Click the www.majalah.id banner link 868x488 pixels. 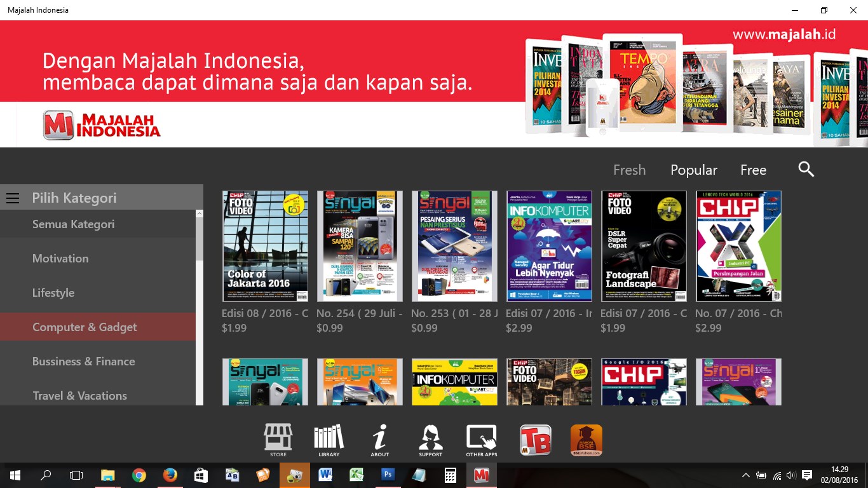tap(784, 34)
